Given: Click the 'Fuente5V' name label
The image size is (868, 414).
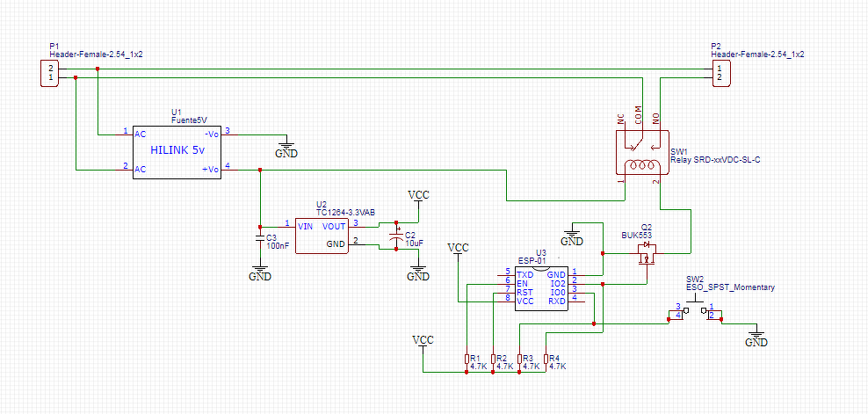Looking at the screenshot, I should pyautogui.click(x=187, y=120).
